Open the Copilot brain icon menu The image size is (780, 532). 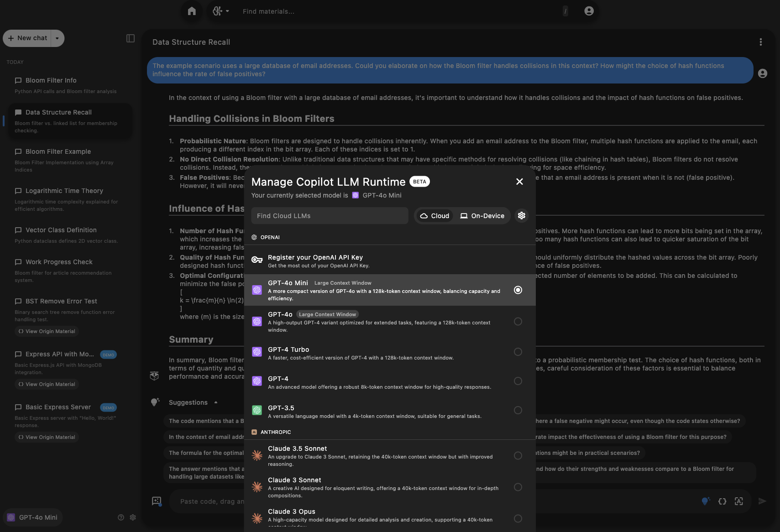tap(221, 11)
